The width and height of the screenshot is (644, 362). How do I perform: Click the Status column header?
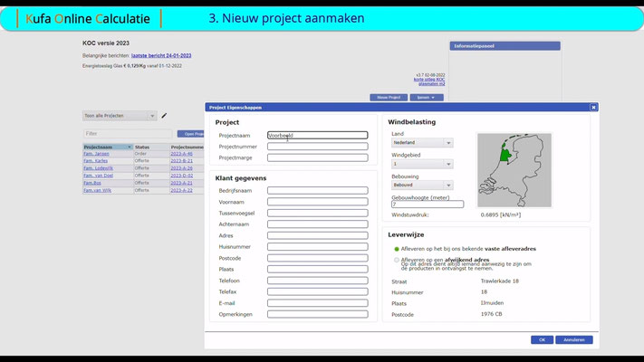click(x=151, y=147)
